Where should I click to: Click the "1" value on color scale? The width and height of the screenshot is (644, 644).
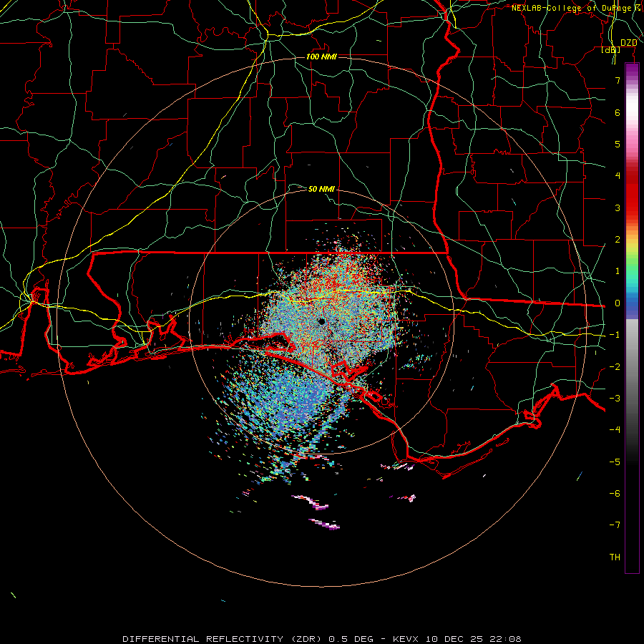[618, 270]
